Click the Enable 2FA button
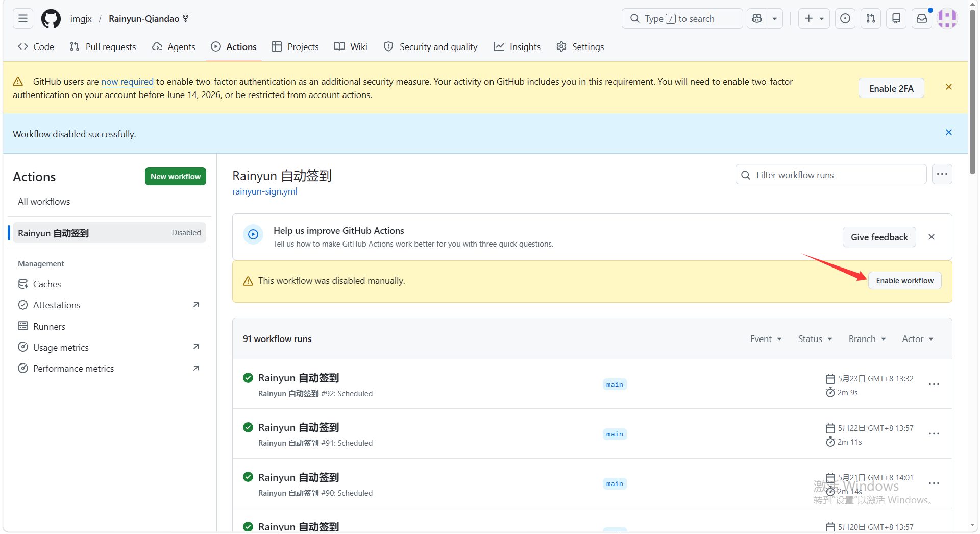 click(891, 88)
